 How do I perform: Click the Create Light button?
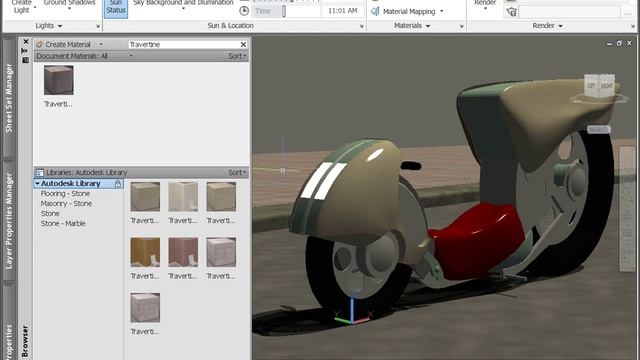(21, 7)
